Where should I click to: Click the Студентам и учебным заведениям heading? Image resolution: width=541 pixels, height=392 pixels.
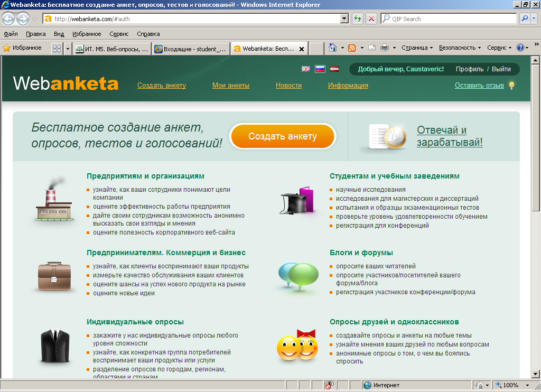[x=394, y=176]
